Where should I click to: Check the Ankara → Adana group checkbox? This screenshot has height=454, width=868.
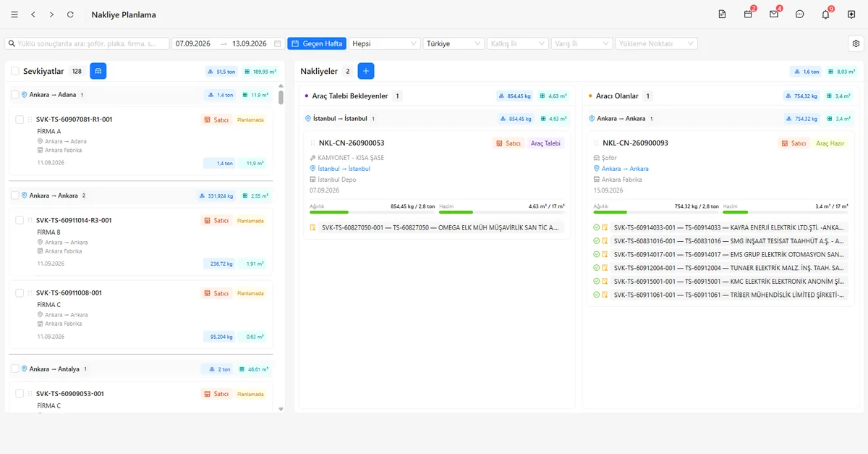[15, 95]
